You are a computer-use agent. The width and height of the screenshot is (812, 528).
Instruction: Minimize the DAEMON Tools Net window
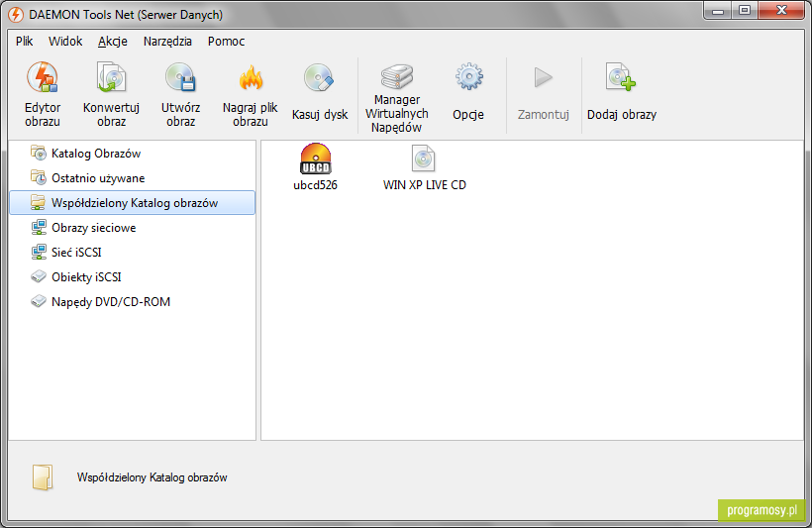tap(718, 10)
